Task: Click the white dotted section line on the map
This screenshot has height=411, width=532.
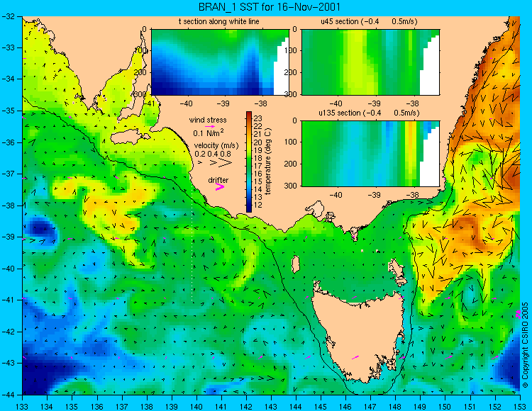Action: [192, 244]
